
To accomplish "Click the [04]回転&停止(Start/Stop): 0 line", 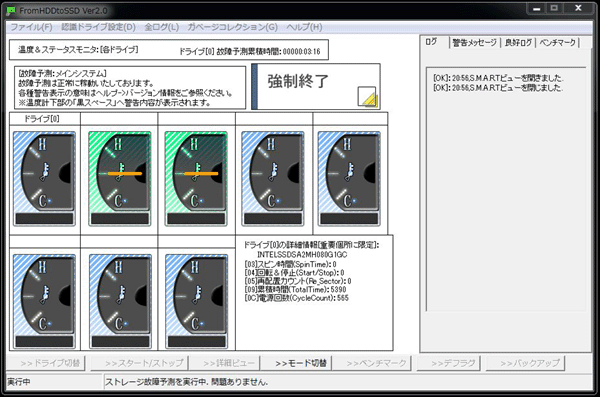I will click(x=294, y=273).
